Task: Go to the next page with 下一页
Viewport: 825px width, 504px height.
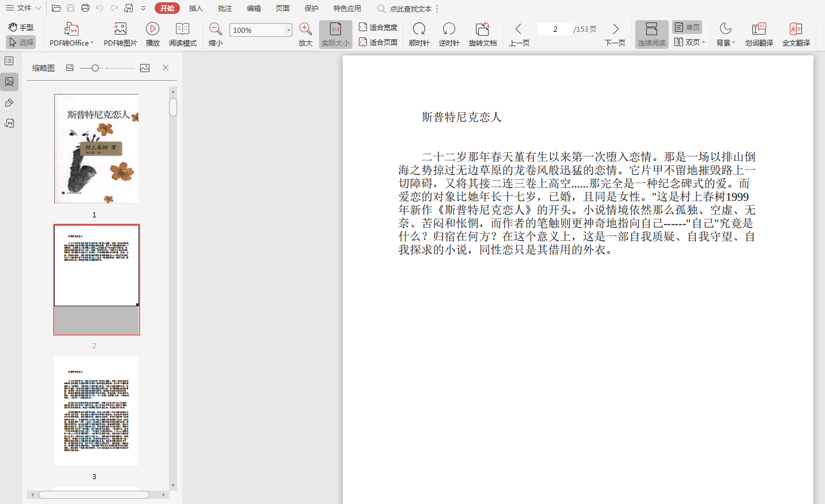Action: point(615,35)
